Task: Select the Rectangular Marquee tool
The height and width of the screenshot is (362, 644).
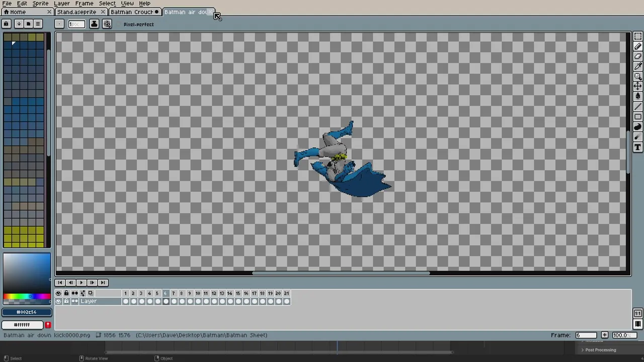Action: (x=638, y=37)
